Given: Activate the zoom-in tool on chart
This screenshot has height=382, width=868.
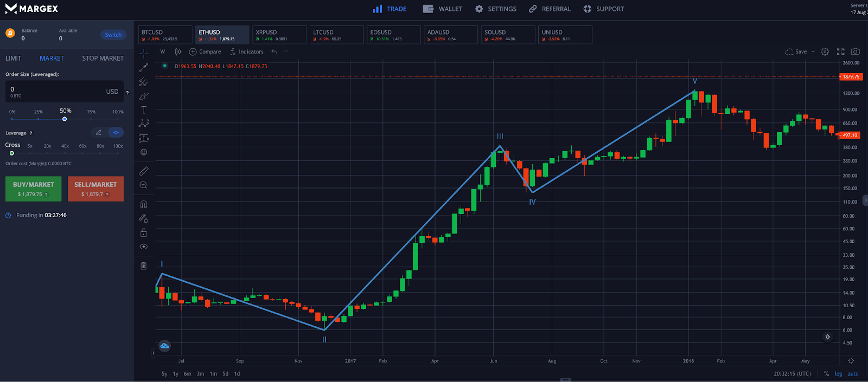Looking at the screenshot, I should [x=144, y=185].
